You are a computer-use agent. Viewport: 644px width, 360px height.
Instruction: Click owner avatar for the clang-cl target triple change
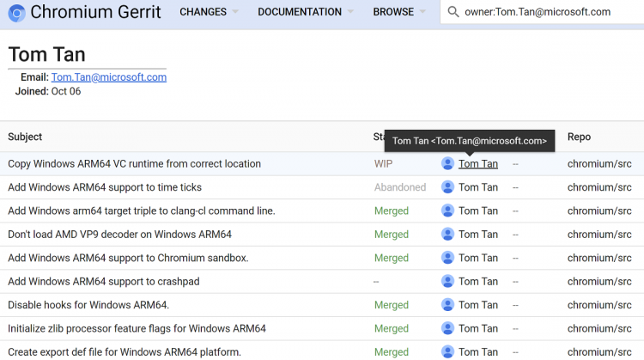[x=447, y=211]
